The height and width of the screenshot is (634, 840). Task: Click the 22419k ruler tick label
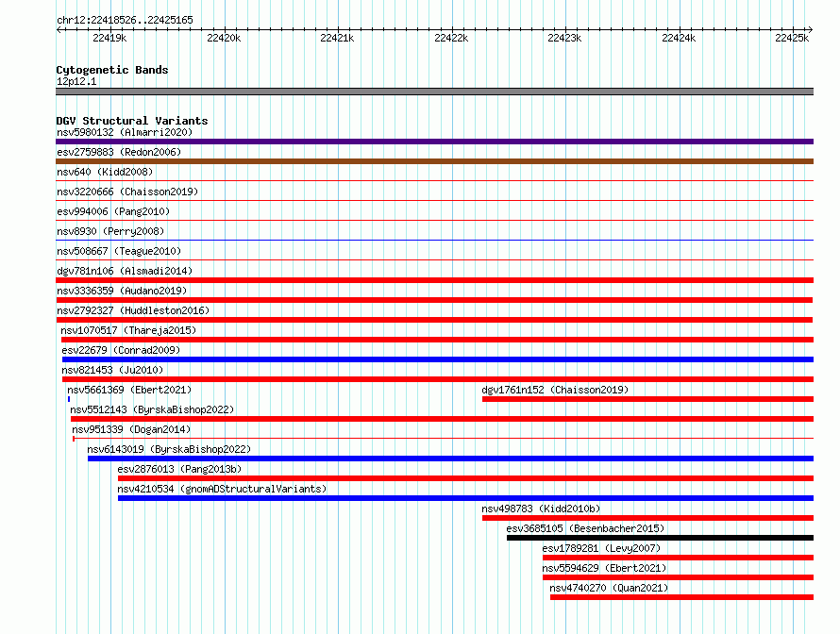pos(109,38)
